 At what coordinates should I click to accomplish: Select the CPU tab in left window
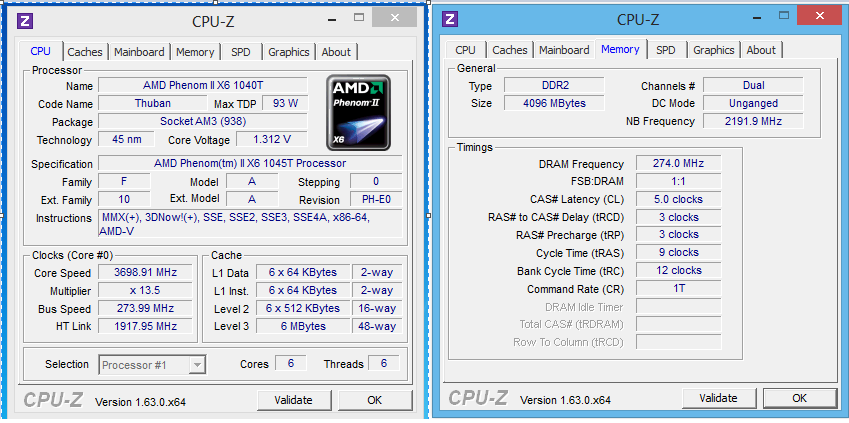pos(41,51)
